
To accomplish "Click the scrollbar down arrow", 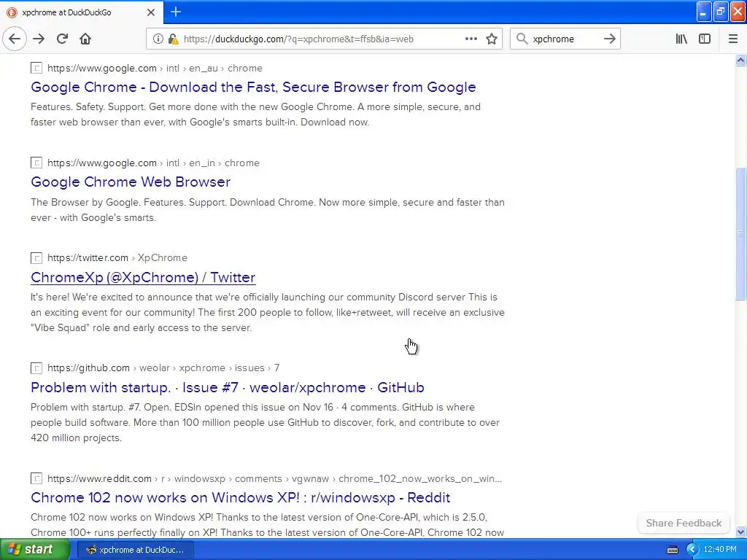I will click(x=740, y=532).
